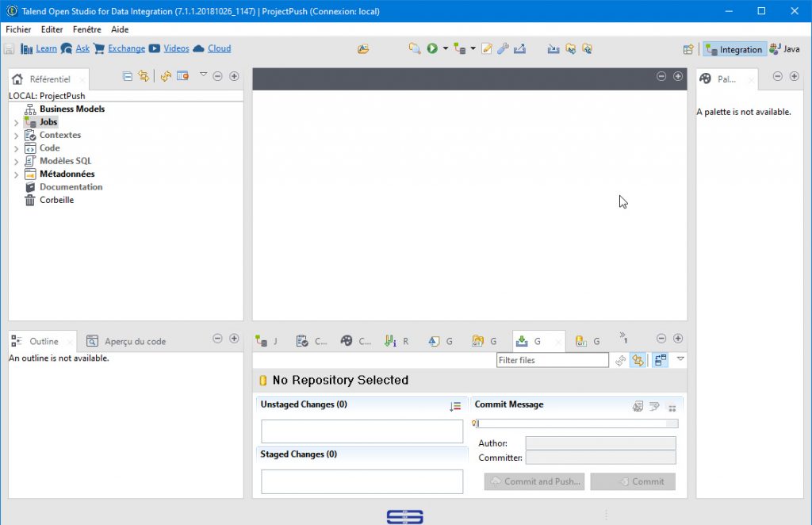
Task: Minimize the Git Staging bottom panel
Action: tap(661, 338)
